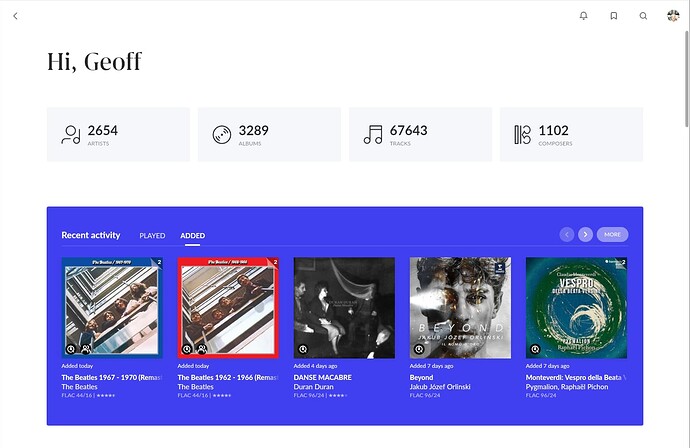
Task: Click the composers icon beside 1102
Action: [522, 135]
